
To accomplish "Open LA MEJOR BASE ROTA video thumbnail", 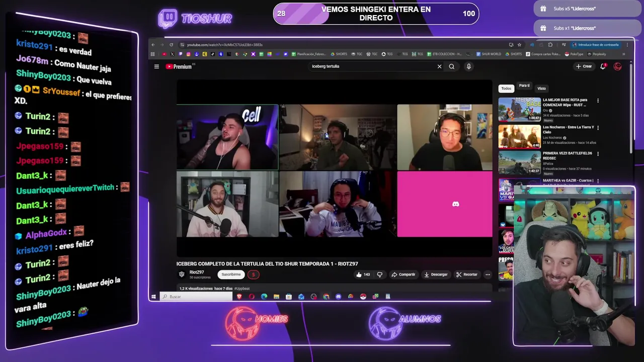I will click(x=520, y=109).
